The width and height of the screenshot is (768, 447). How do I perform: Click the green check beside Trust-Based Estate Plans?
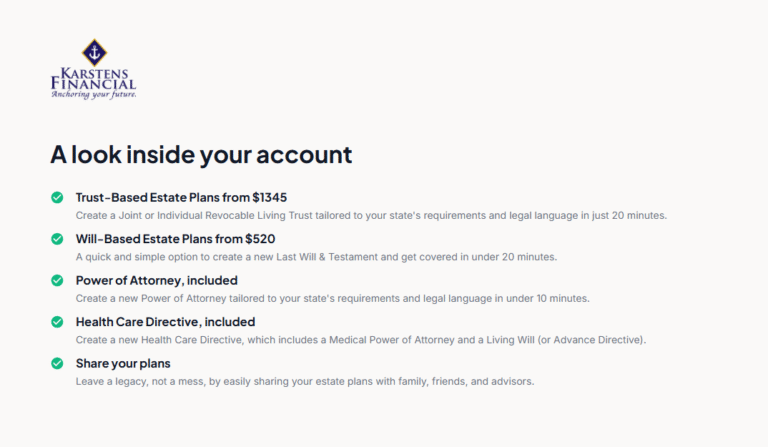tap(57, 197)
